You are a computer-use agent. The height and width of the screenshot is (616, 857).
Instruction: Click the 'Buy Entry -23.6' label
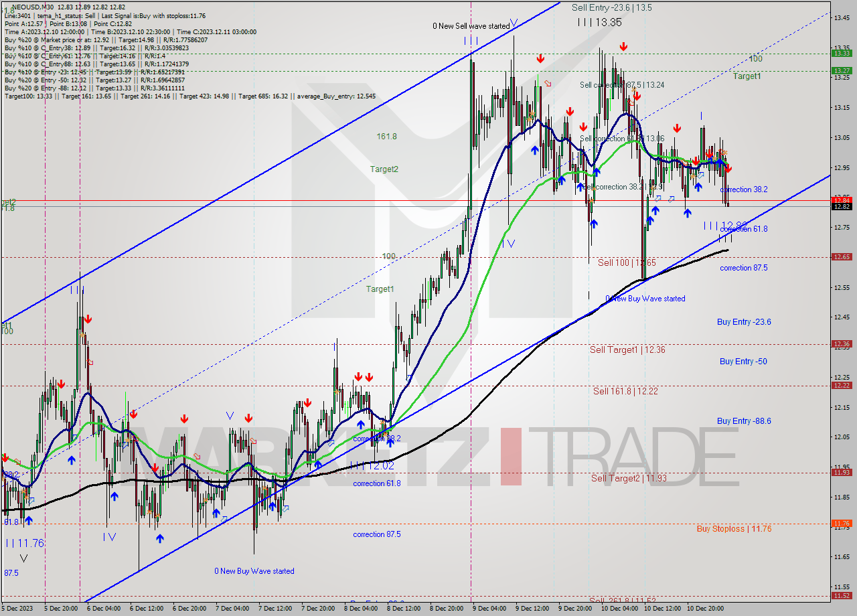click(744, 322)
